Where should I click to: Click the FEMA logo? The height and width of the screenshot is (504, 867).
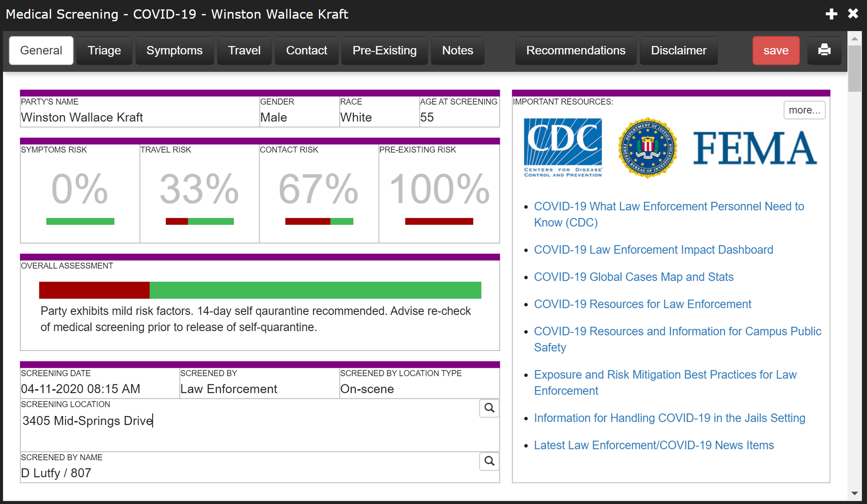[x=755, y=148]
